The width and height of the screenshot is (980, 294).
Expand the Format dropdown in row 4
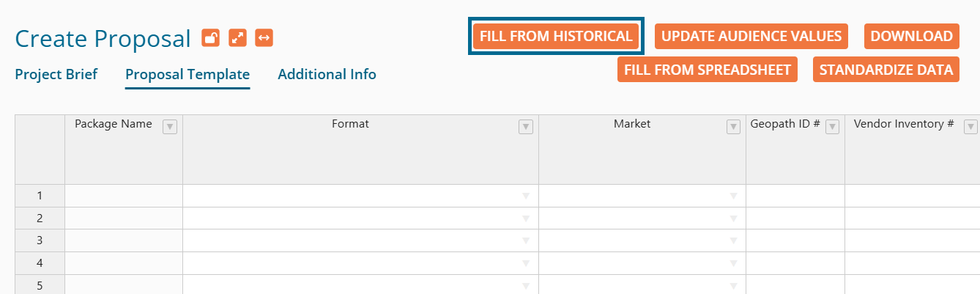pos(525,263)
